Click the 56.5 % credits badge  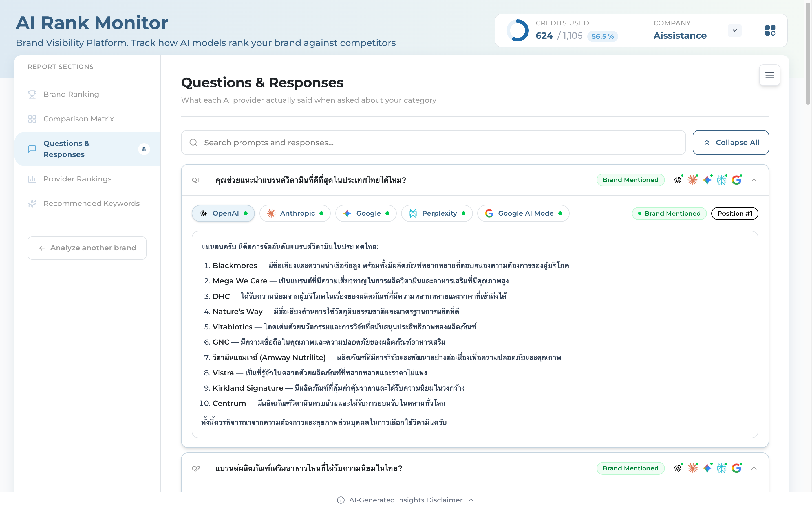[602, 36]
